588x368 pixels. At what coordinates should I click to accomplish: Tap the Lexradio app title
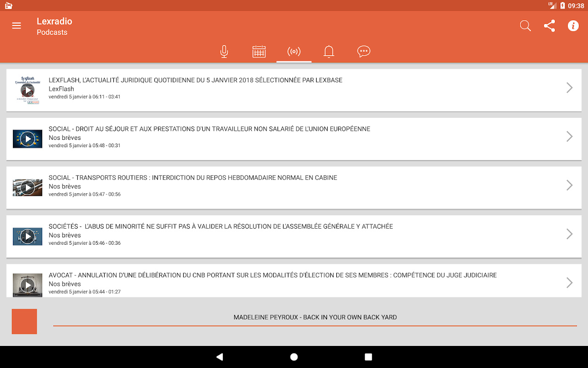(54, 21)
